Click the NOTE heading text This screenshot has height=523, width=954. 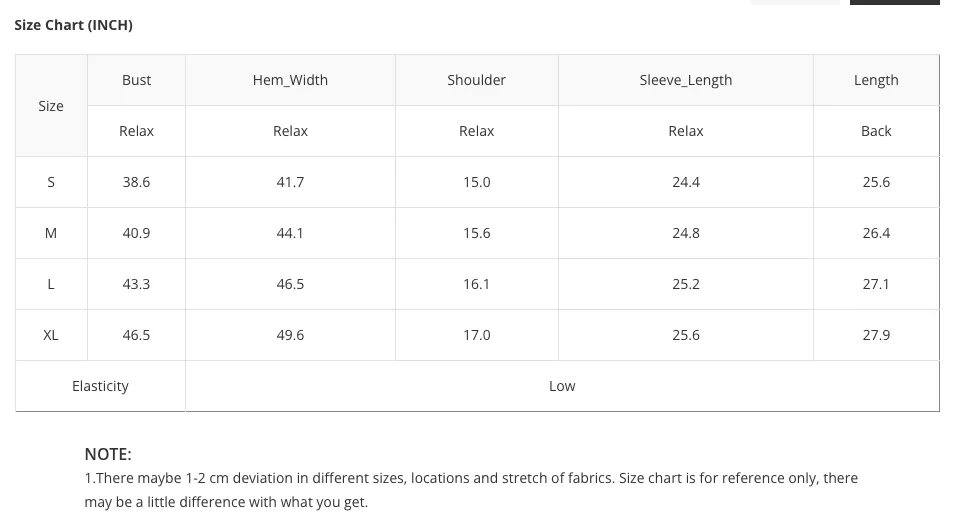click(x=108, y=454)
